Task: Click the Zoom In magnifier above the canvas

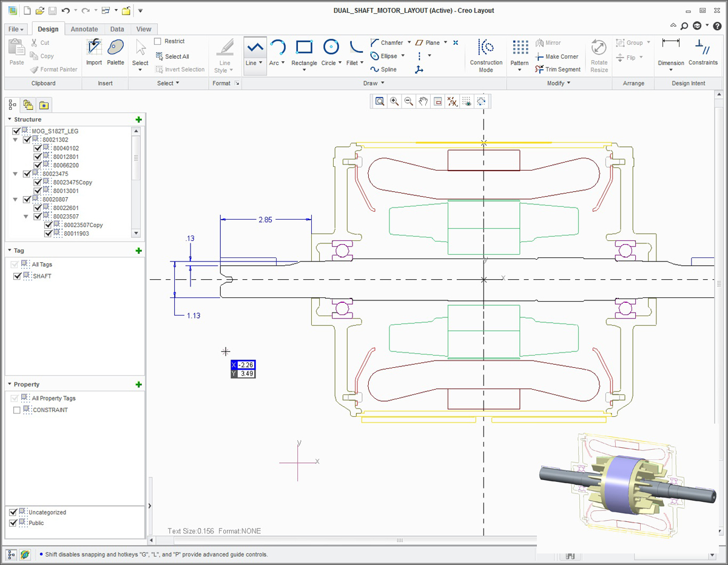Action: click(x=394, y=101)
